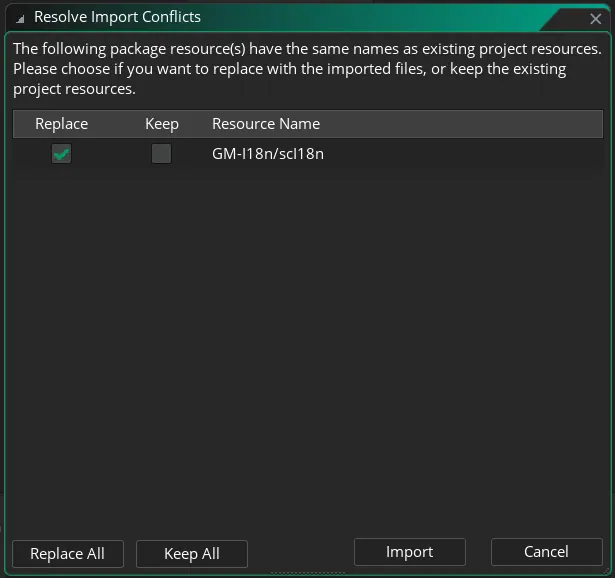The width and height of the screenshot is (615, 578).
Task: Click the Replace column header
Action: [x=62, y=124]
